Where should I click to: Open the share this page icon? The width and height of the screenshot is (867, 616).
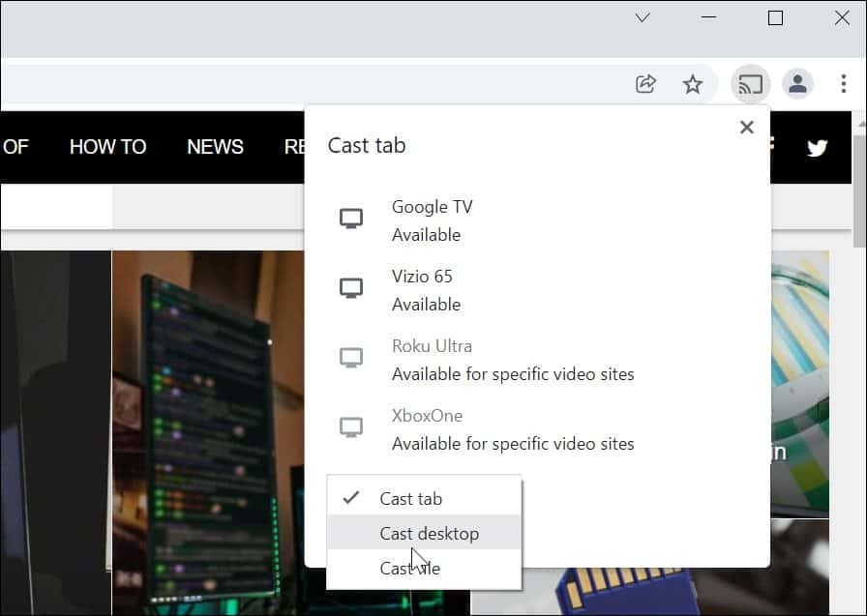[x=645, y=84]
